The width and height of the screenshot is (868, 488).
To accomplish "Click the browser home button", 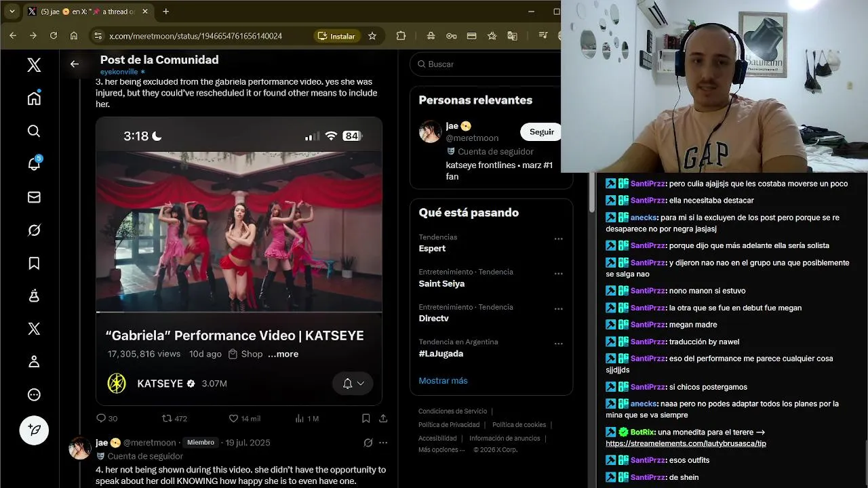I will click(74, 36).
